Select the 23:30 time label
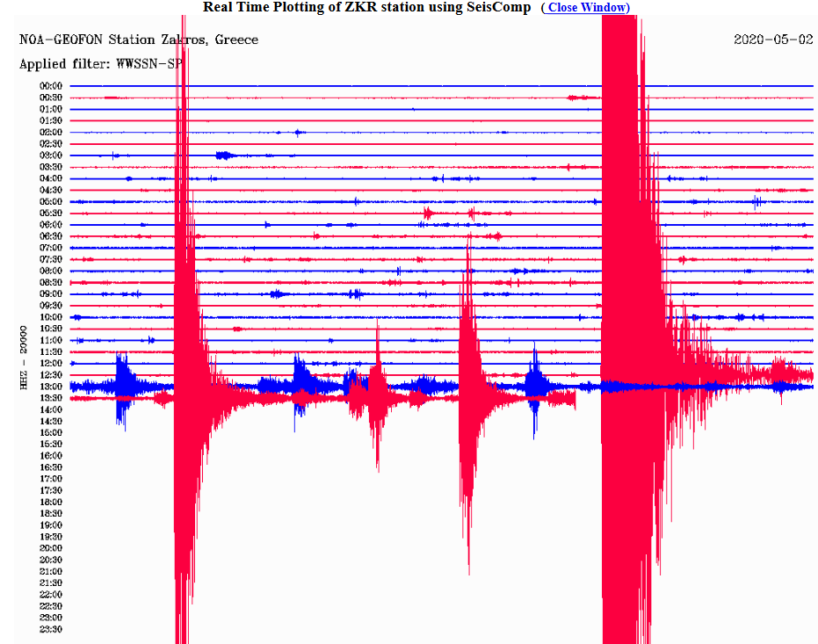Viewport: 818px width, 644px height. pyautogui.click(x=50, y=629)
